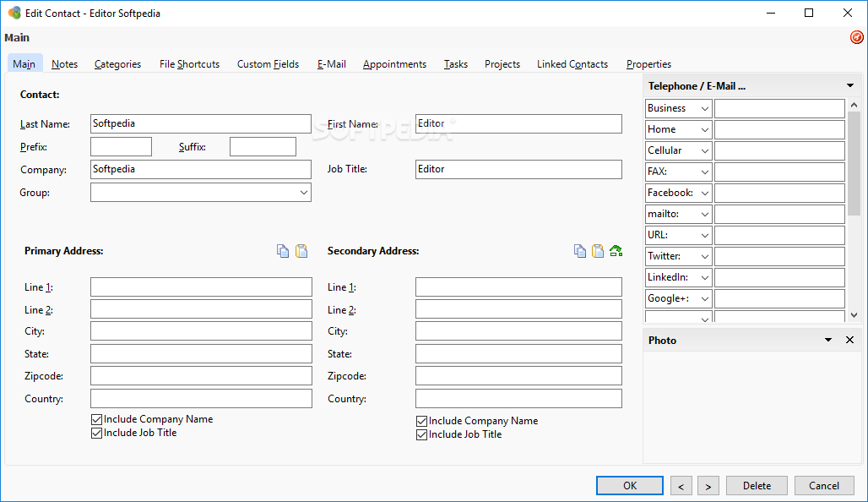
Task: Click the Last Name field
Action: (201, 123)
